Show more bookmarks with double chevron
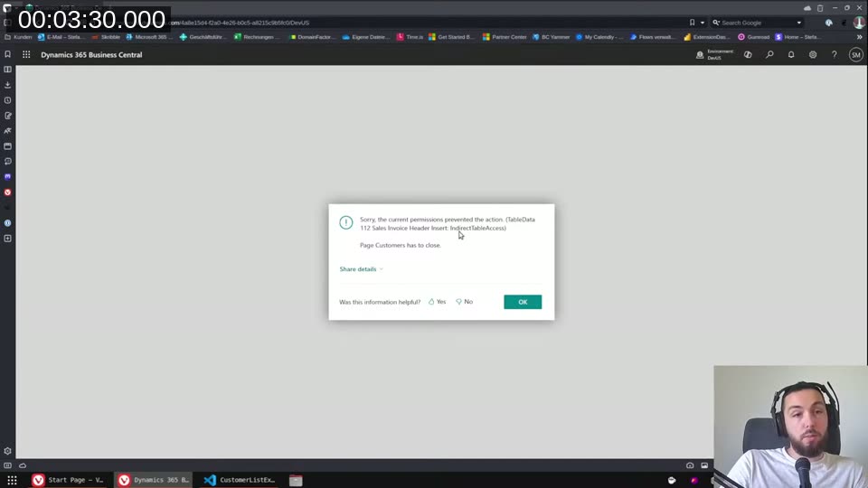The width and height of the screenshot is (868, 488). pos(859,37)
